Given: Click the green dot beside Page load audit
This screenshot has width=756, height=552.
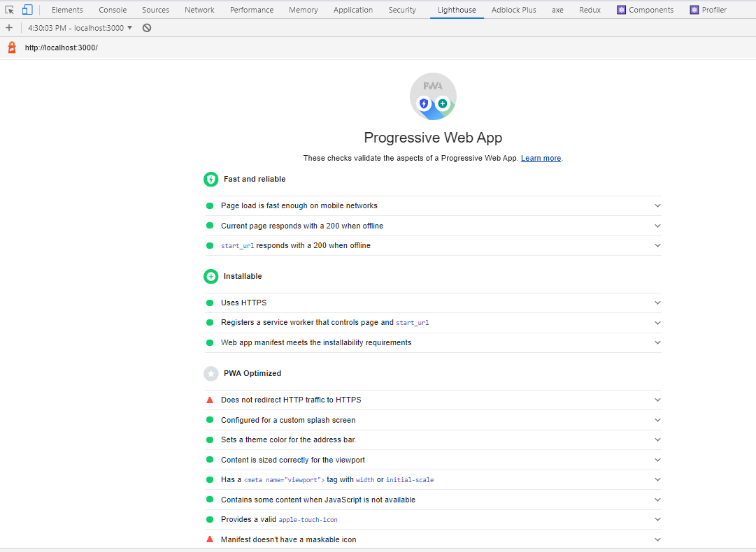Looking at the screenshot, I should pyautogui.click(x=210, y=205).
